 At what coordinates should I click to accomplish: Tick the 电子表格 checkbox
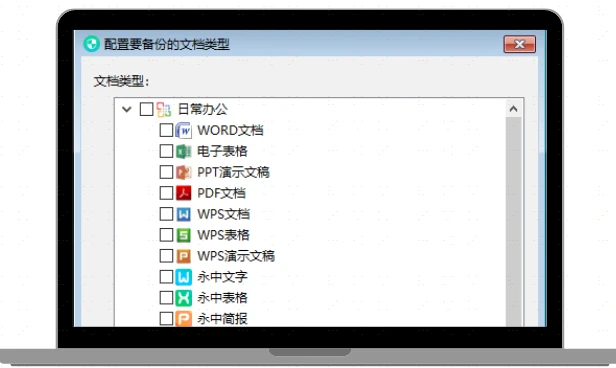tap(166, 151)
